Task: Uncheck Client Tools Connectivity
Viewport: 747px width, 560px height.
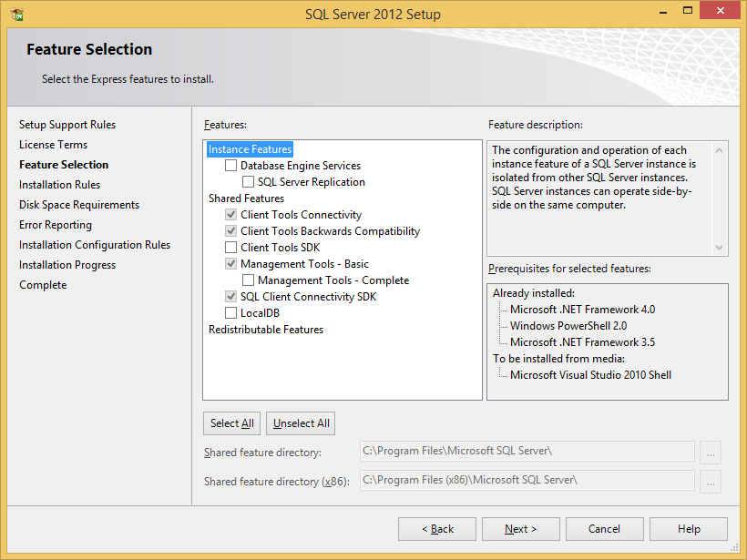Action: click(230, 214)
